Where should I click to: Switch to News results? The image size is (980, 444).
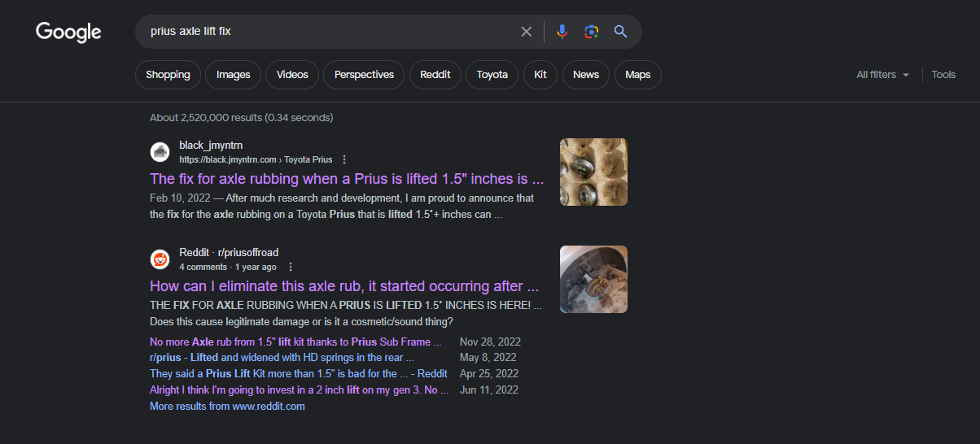(586, 75)
